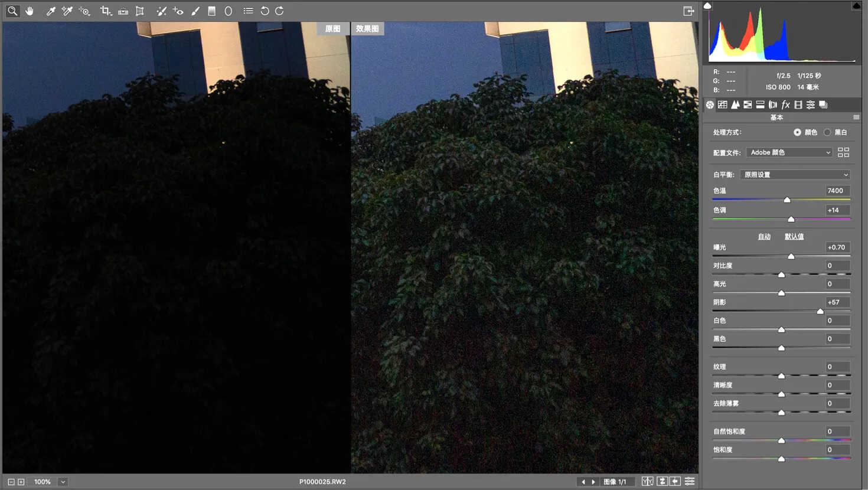Select the Zoom tool in toolbar

(12, 11)
